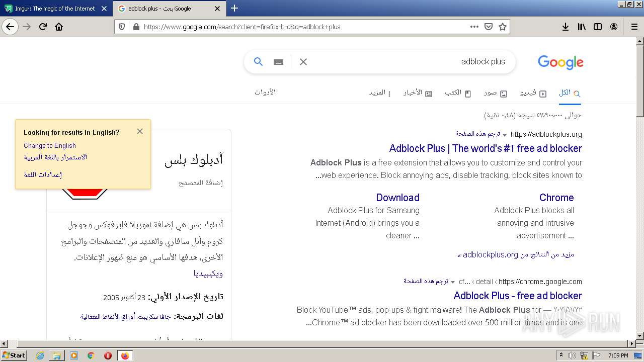Switch to the الأخبار news tab
The height and width of the screenshot is (362, 644).
(418, 93)
